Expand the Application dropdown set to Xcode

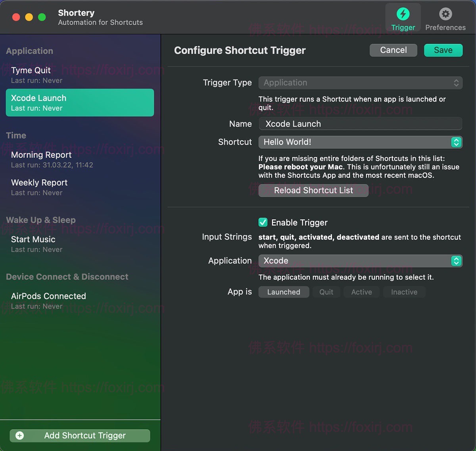click(360, 261)
